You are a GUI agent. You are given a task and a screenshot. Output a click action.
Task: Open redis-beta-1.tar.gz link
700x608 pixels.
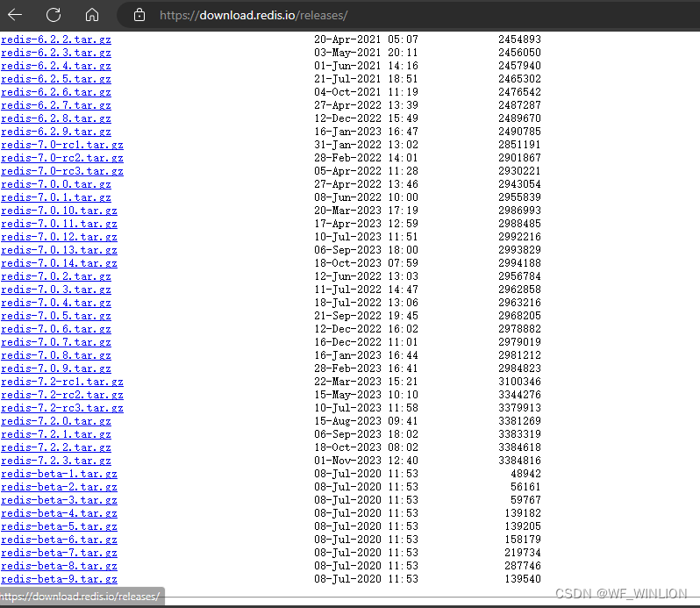click(59, 474)
